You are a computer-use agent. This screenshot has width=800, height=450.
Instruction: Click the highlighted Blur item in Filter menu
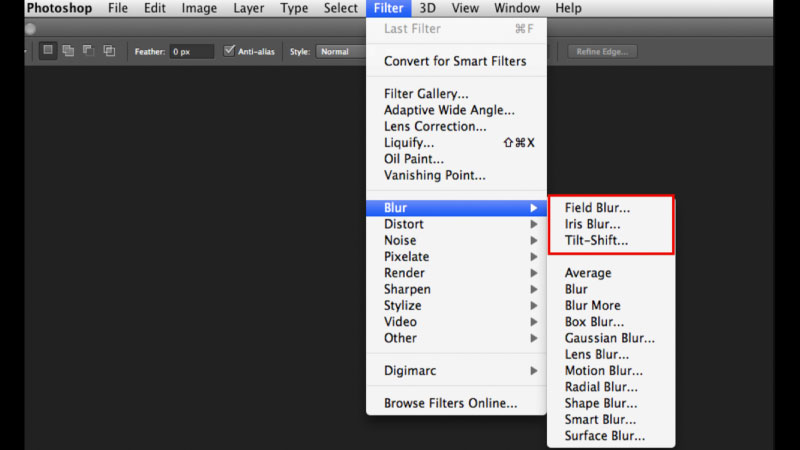pyautogui.click(x=456, y=208)
